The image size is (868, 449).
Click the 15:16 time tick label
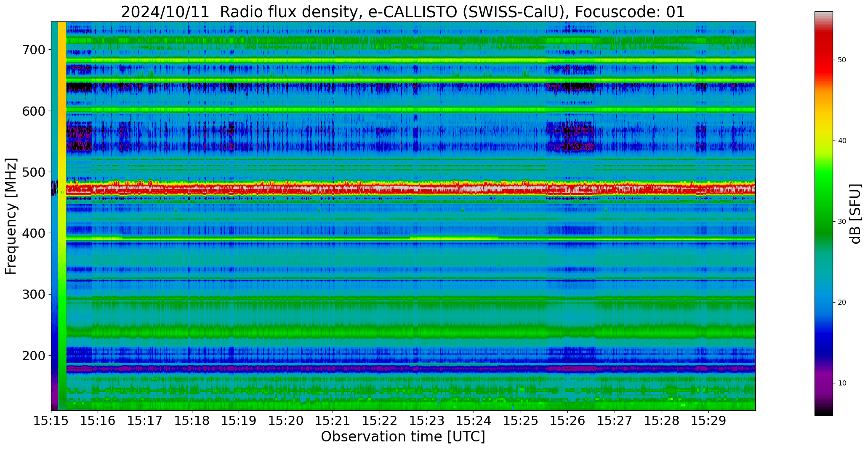(98, 421)
